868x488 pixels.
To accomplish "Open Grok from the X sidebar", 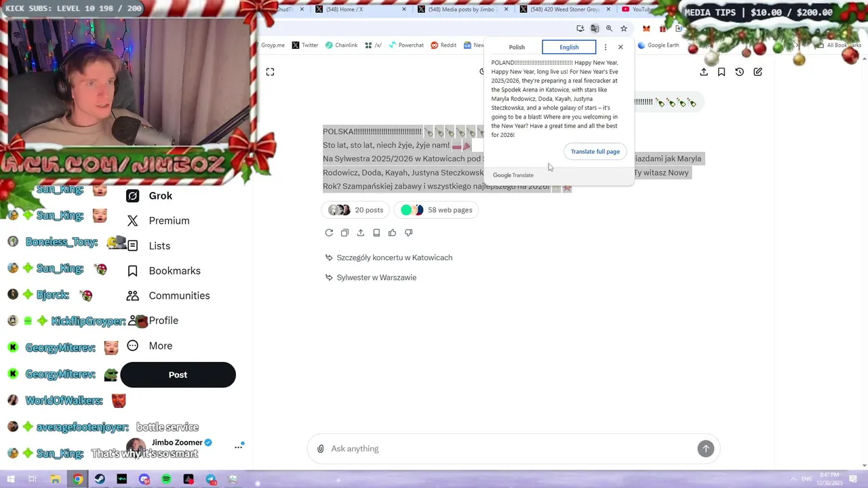I will pyautogui.click(x=150, y=196).
